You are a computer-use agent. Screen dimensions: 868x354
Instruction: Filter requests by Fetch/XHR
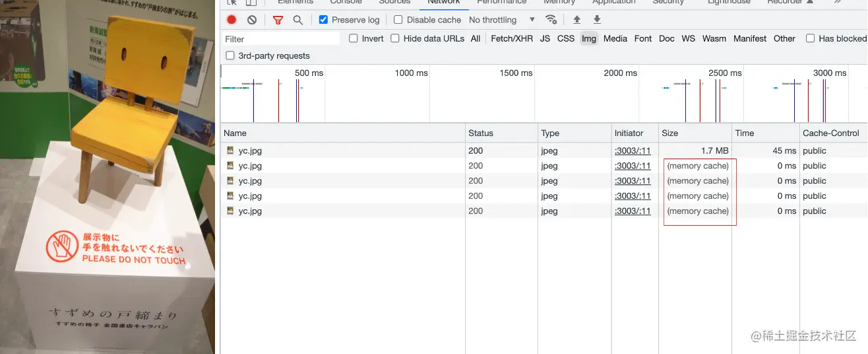[x=512, y=38]
